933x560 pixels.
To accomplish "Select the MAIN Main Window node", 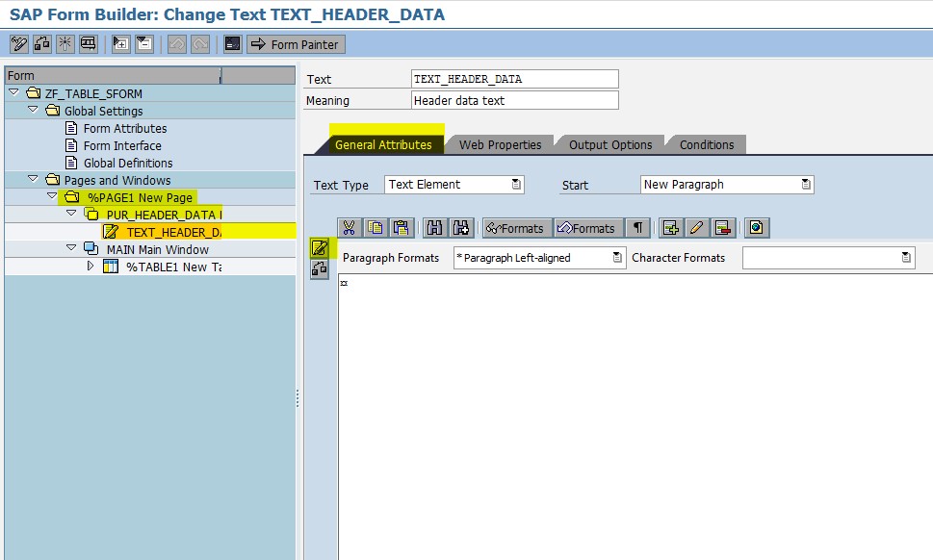I will click(x=158, y=249).
